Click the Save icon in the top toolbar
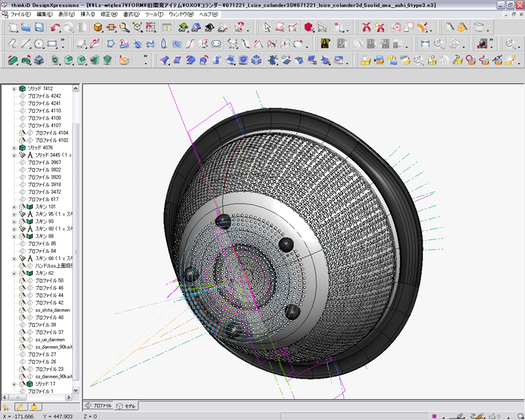Viewport: 525px width, 420px height. (x=39, y=27)
